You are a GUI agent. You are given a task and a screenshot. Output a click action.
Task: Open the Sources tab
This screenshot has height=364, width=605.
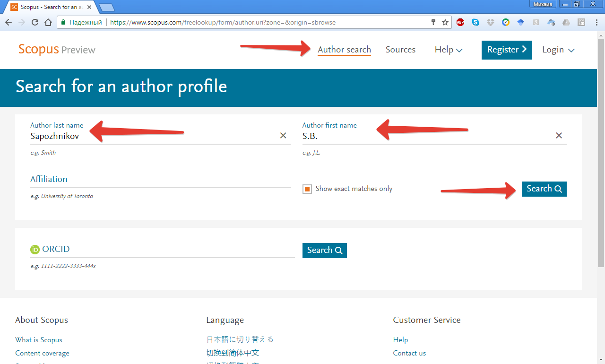coord(400,50)
